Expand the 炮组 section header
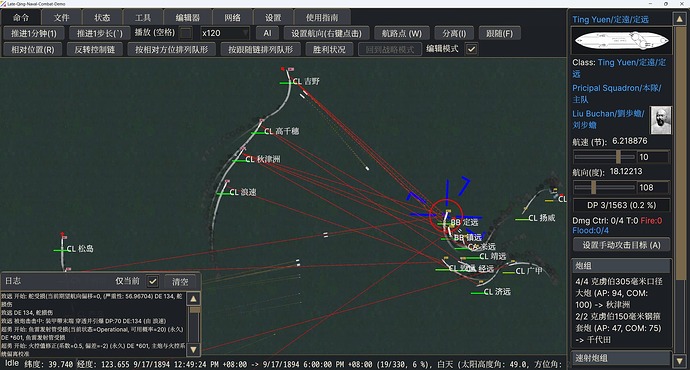This screenshot has width=690, height=370. pos(621,265)
